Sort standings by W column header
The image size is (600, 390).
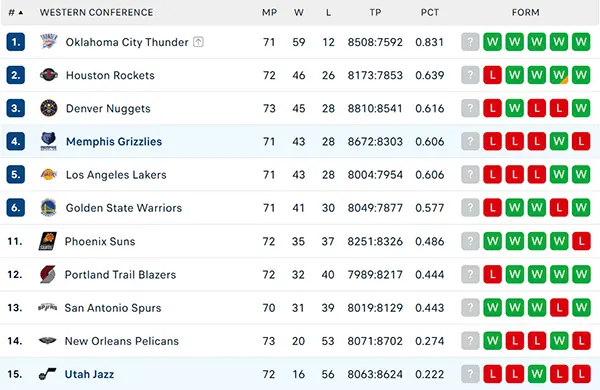(x=299, y=13)
